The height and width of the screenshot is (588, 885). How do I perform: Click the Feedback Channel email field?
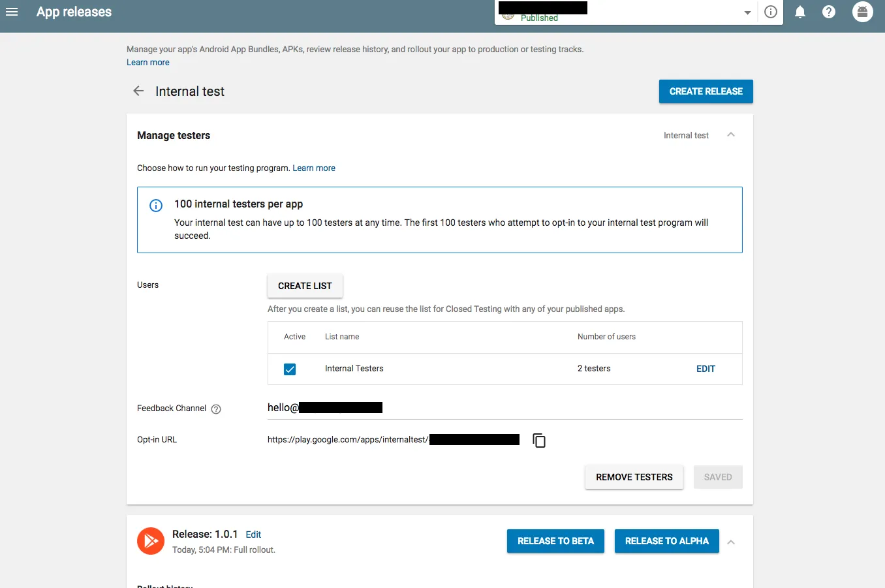[505, 408]
